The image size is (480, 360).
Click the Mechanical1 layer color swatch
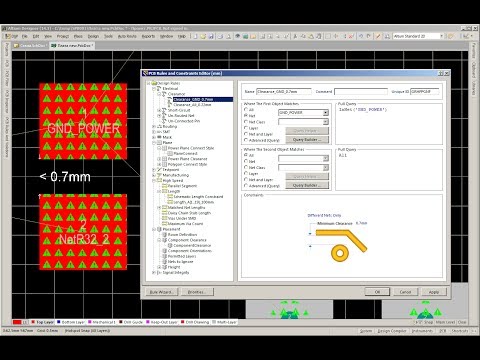coord(89,322)
